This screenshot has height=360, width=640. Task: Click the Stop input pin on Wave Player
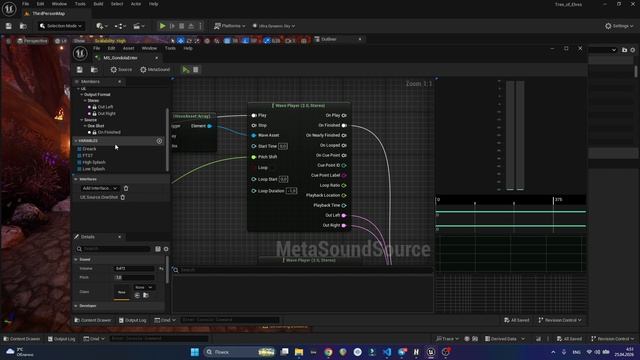[x=254, y=126]
